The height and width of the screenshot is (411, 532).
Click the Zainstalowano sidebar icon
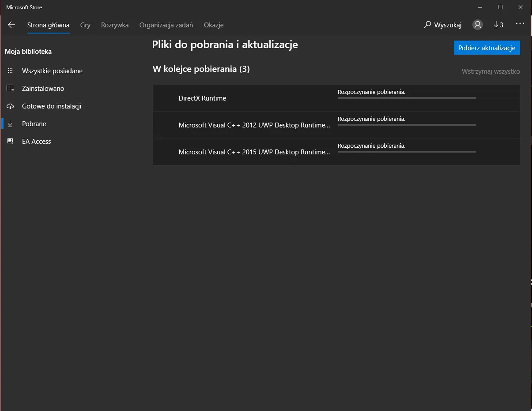coord(10,88)
